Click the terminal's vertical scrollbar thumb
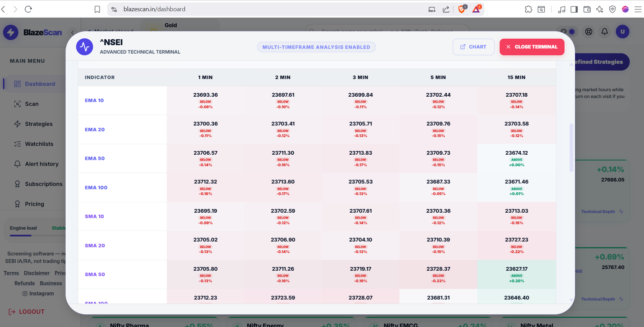 (571, 148)
